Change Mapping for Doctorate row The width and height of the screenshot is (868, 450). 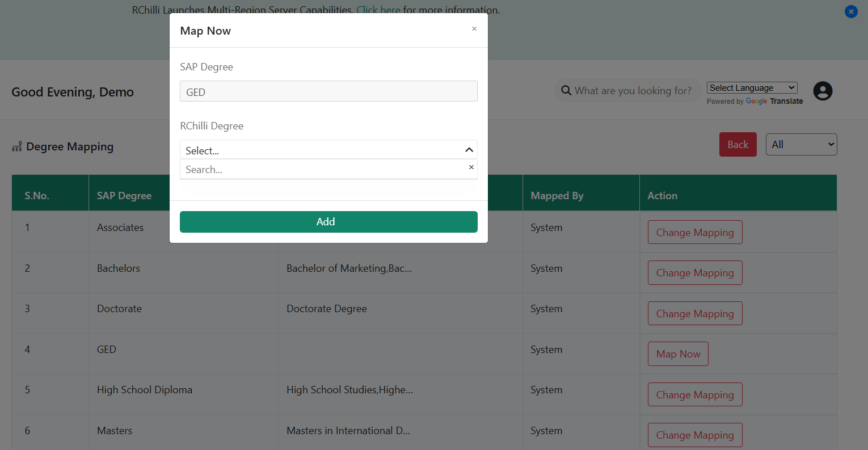(x=695, y=314)
